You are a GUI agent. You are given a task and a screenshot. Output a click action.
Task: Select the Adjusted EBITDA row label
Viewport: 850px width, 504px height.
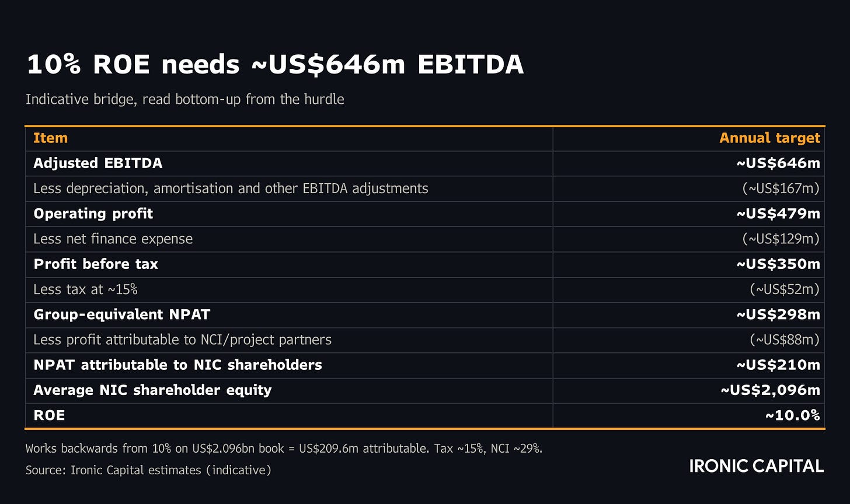coord(97,163)
